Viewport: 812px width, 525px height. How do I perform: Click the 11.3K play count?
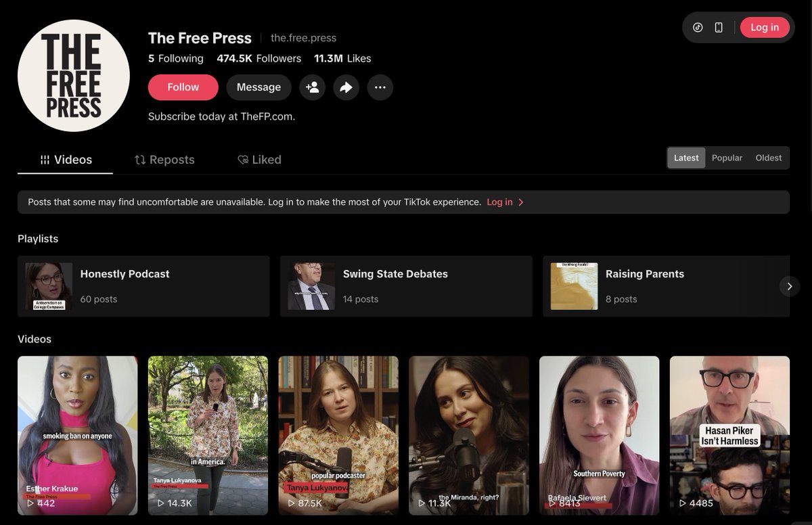pos(434,503)
